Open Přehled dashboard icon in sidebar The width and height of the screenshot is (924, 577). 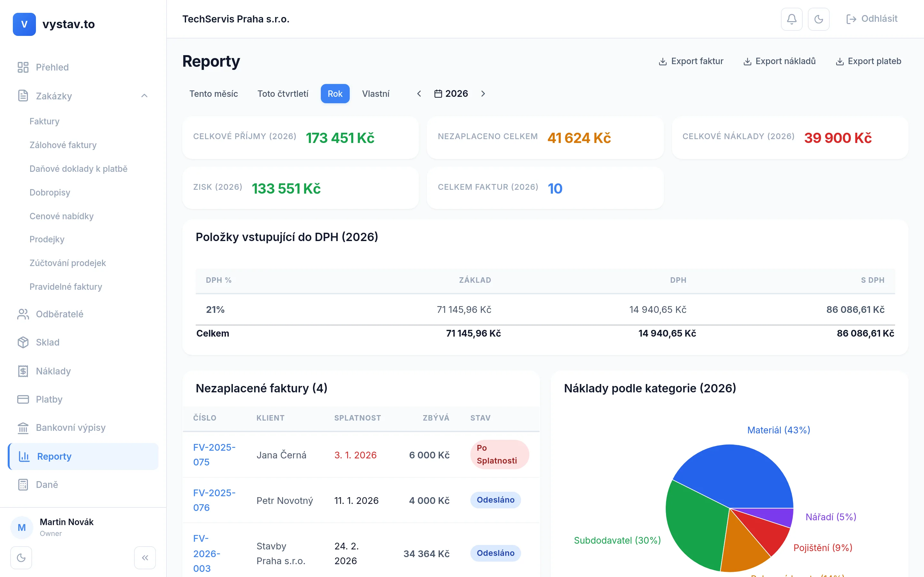pyautogui.click(x=23, y=67)
